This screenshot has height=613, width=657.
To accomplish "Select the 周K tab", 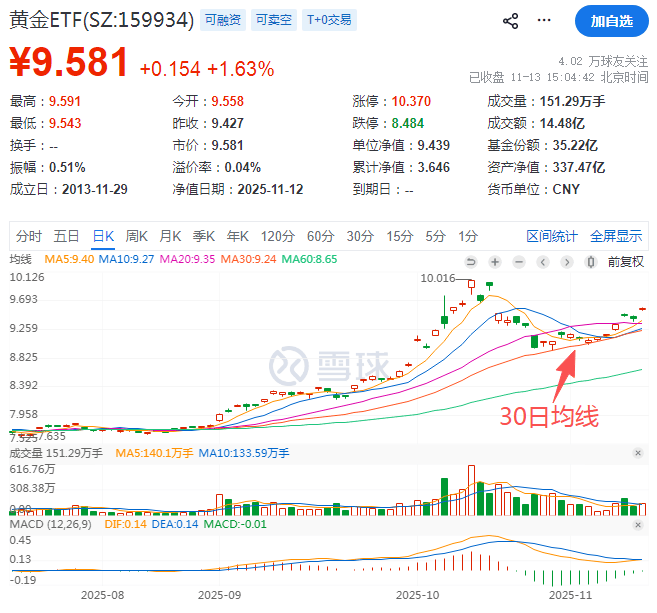I will 137,236.
